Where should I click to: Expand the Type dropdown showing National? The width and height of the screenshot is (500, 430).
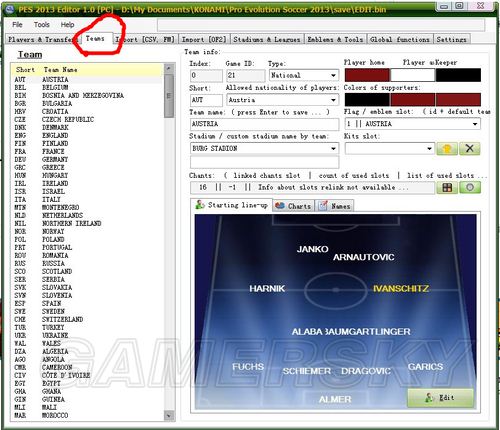click(333, 75)
